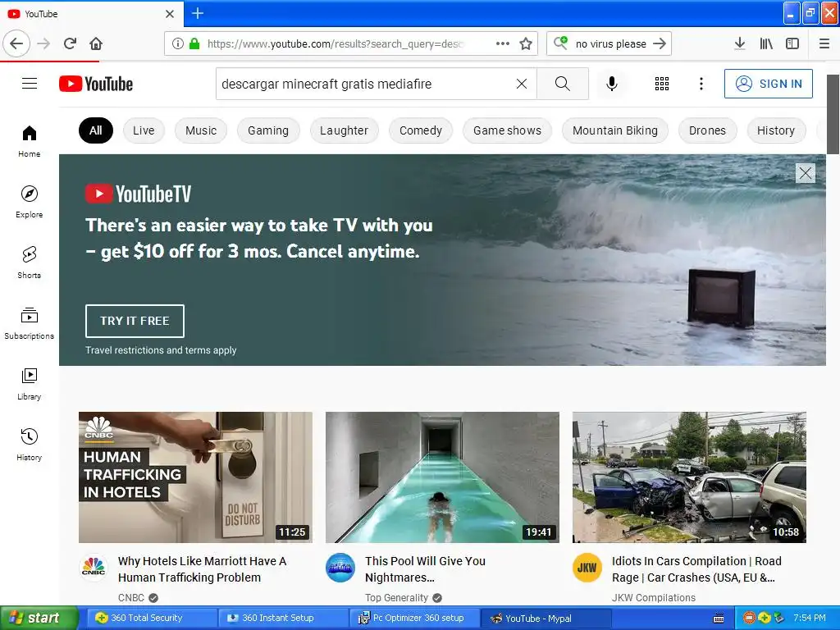
Task: Open Explore in the sidebar
Action: [29, 202]
